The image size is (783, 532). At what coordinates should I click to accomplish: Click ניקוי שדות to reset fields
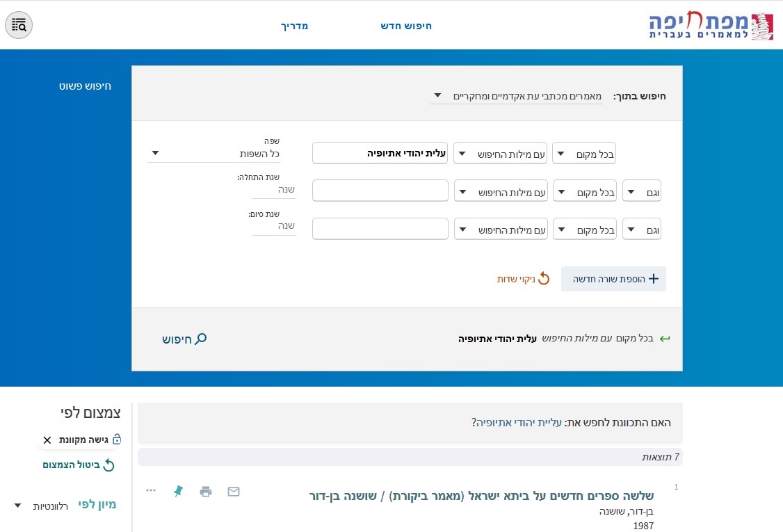523,279
